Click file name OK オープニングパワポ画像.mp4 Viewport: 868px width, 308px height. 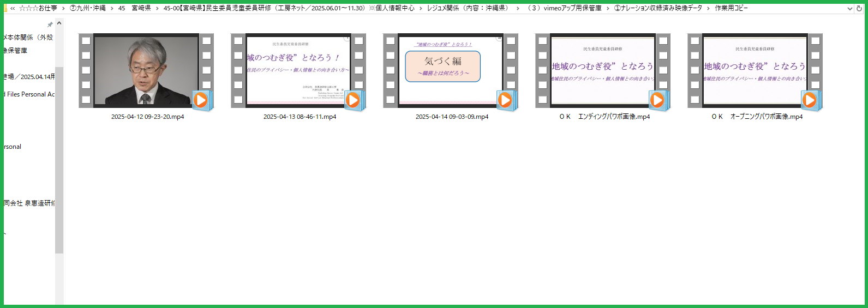[757, 117]
